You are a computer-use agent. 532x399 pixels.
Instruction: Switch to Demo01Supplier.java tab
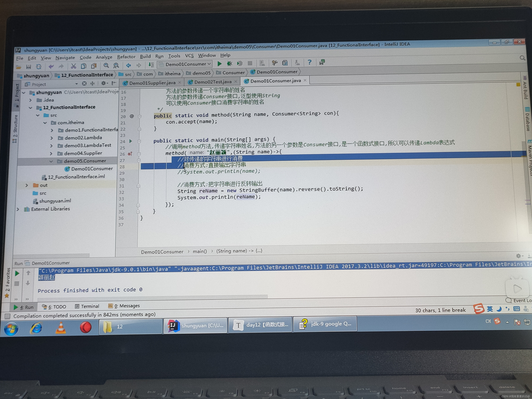[152, 83]
